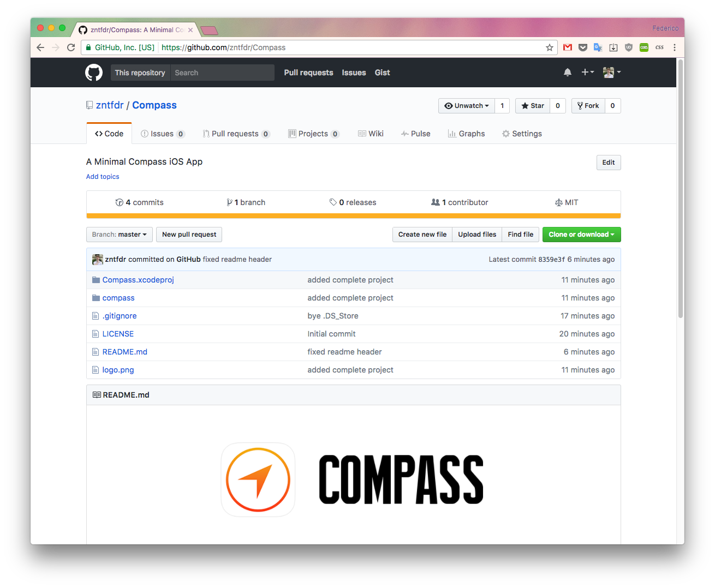This screenshot has width=715, height=588.
Task: Bookmark page with the star icon
Action: click(x=550, y=47)
